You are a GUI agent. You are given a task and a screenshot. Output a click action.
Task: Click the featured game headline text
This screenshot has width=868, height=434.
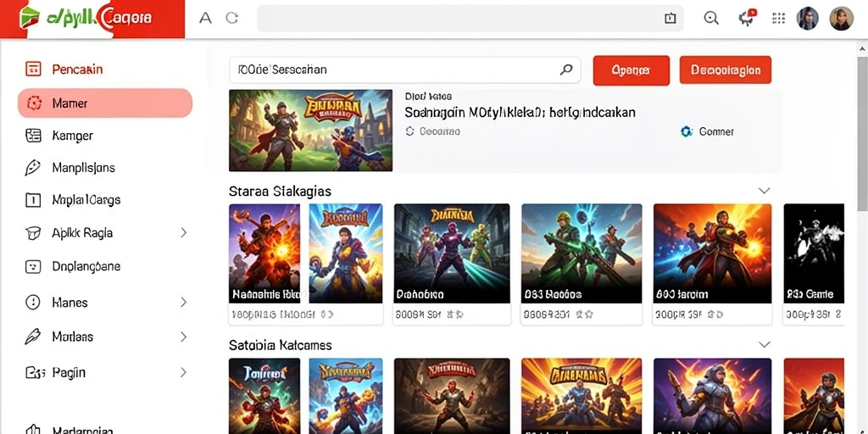coord(520,113)
